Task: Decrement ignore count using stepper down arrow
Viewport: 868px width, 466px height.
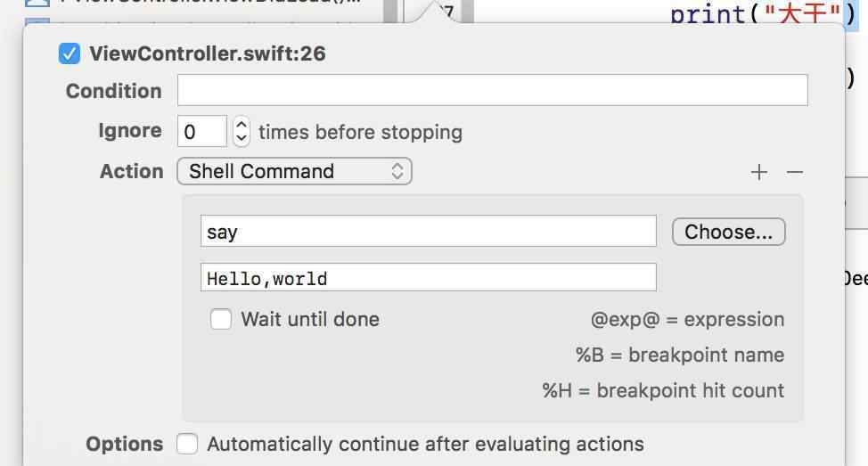Action: (241, 138)
